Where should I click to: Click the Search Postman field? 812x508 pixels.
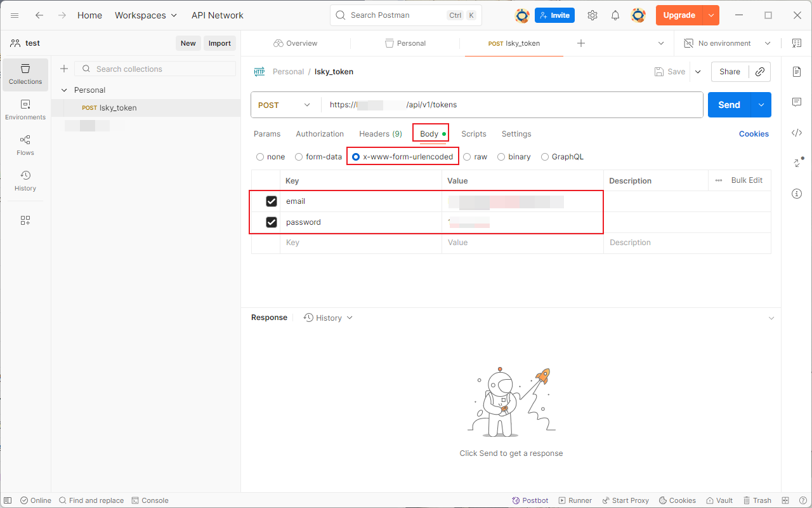(x=406, y=15)
